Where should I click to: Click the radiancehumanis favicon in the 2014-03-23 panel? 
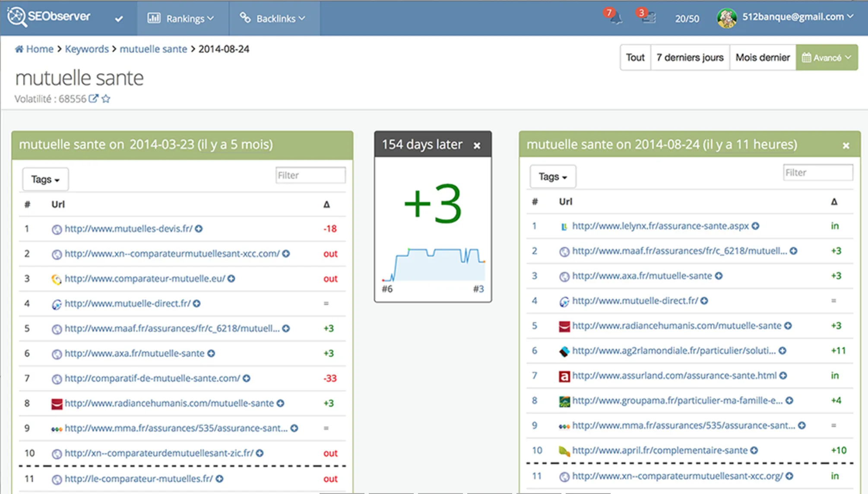click(57, 404)
